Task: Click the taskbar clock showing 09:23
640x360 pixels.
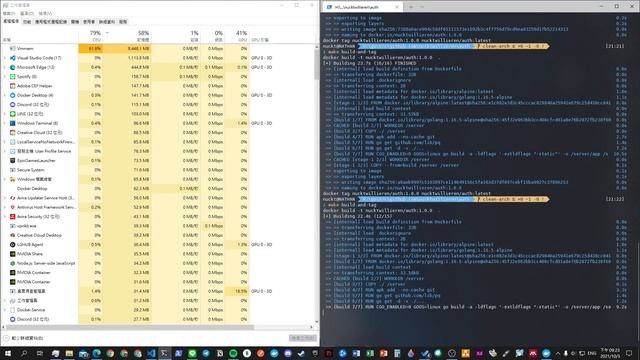Action: [610, 353]
